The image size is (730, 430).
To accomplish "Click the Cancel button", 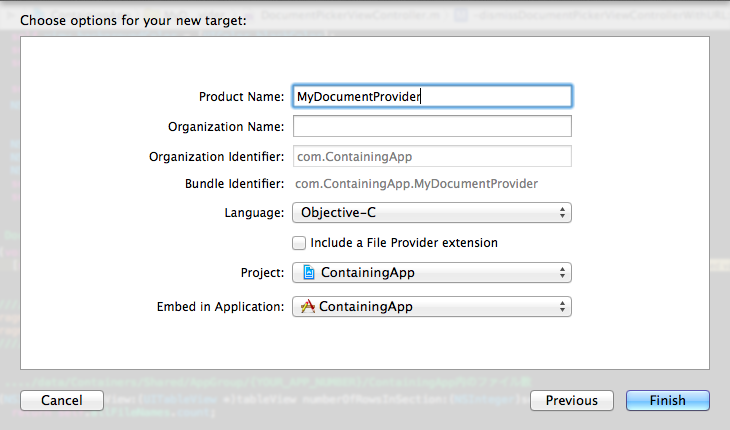I will point(62,400).
